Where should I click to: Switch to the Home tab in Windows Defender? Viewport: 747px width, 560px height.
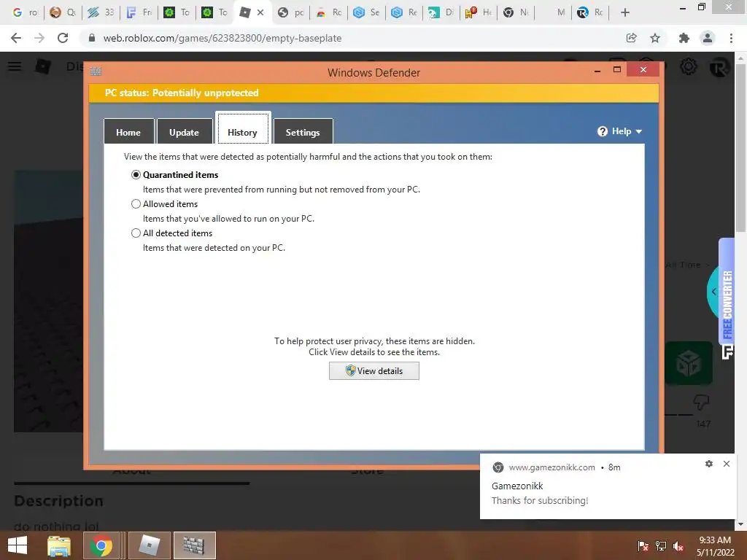128,132
